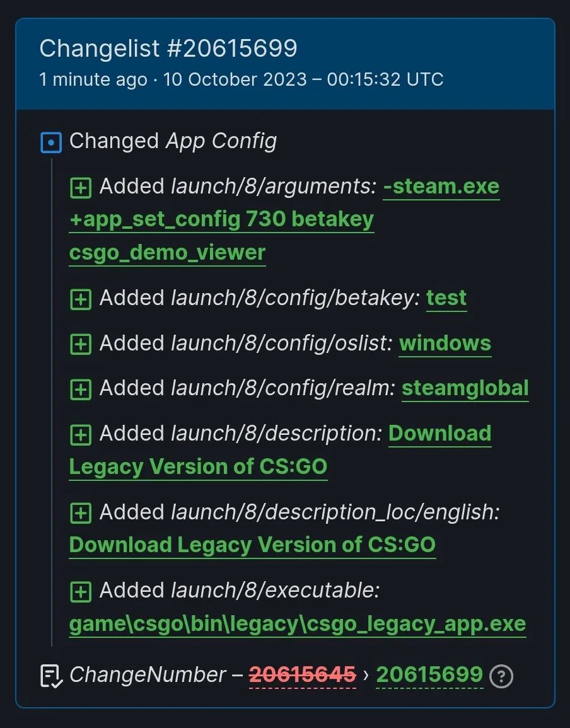
Task: Click the timestamp 10 October 2023 – 00:15:32 UTC
Action: [303, 79]
